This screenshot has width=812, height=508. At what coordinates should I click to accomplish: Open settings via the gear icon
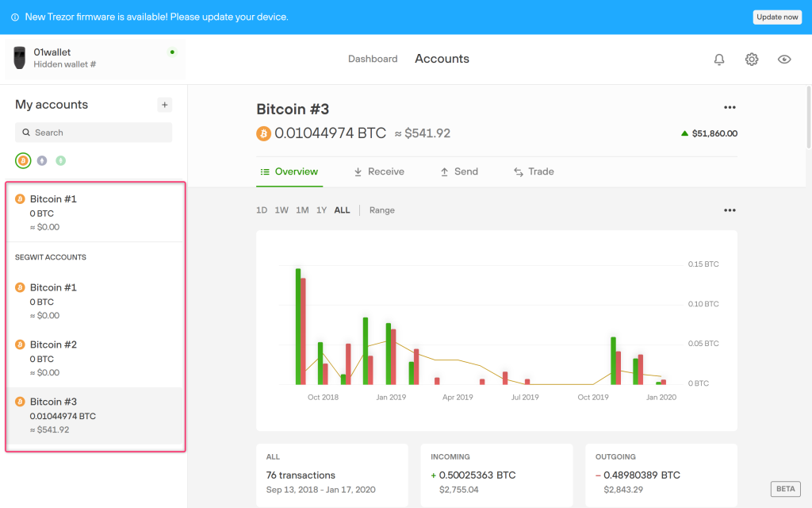[752, 59]
